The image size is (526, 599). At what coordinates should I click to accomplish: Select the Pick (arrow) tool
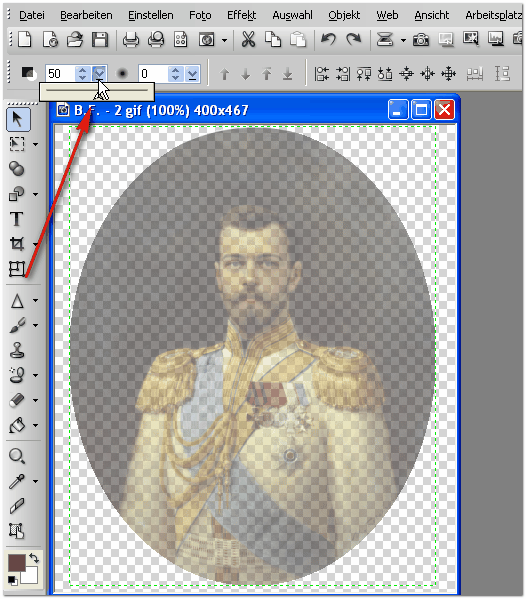(18, 119)
